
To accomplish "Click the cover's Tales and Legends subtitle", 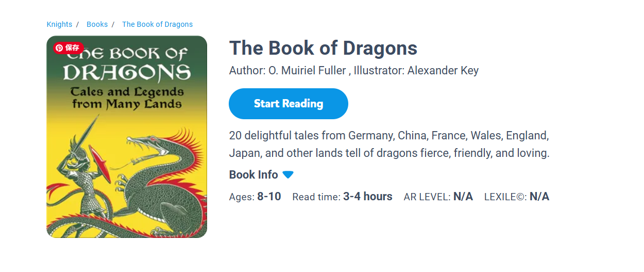I will 127,98.
